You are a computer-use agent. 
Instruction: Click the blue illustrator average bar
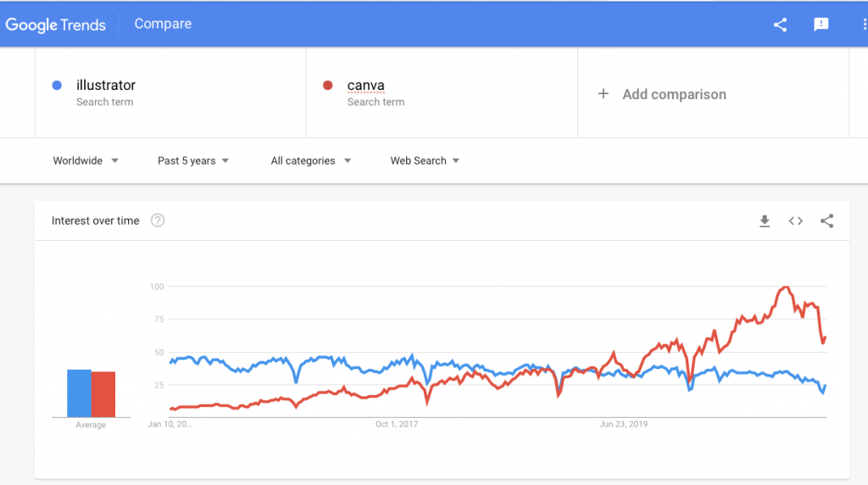pos(79,393)
